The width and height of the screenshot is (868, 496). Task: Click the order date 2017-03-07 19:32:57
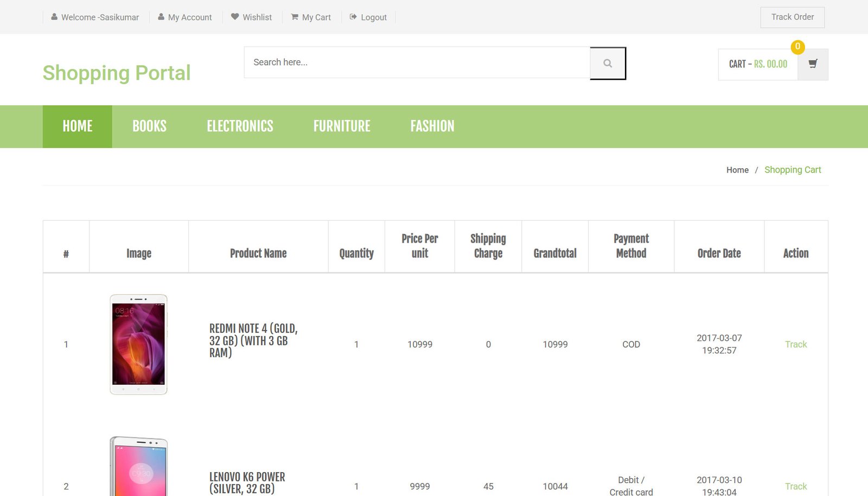click(719, 344)
